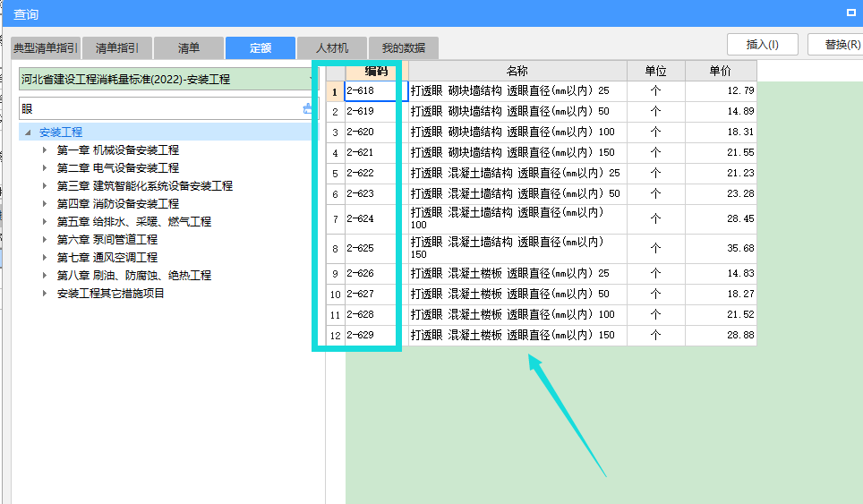
Task: Click 打透眼 混凝土楼板 透眼直径 150 name cell
Action: coord(517,335)
